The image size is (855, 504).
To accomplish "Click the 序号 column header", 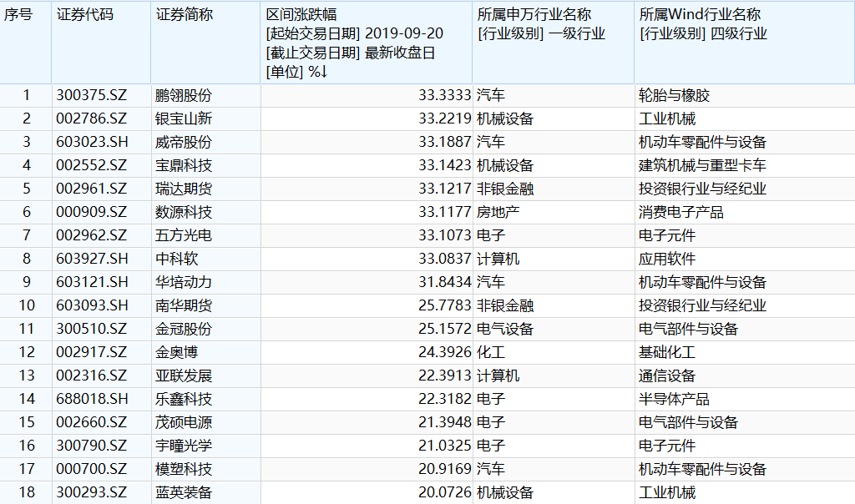I will (26, 42).
